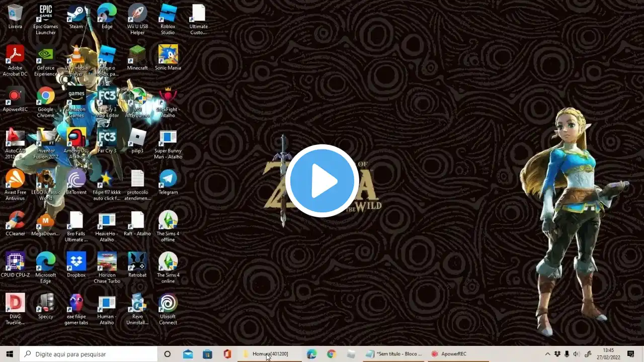Launch the Epic Games Launcher shortcut
This screenshot has width=644, height=362.
click(x=46, y=20)
